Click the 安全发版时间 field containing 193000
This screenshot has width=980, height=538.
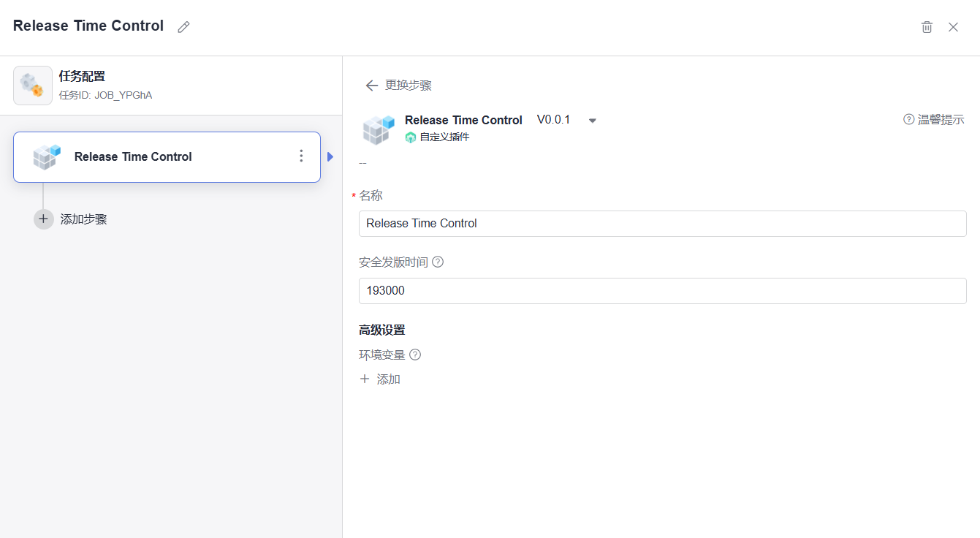(x=662, y=291)
